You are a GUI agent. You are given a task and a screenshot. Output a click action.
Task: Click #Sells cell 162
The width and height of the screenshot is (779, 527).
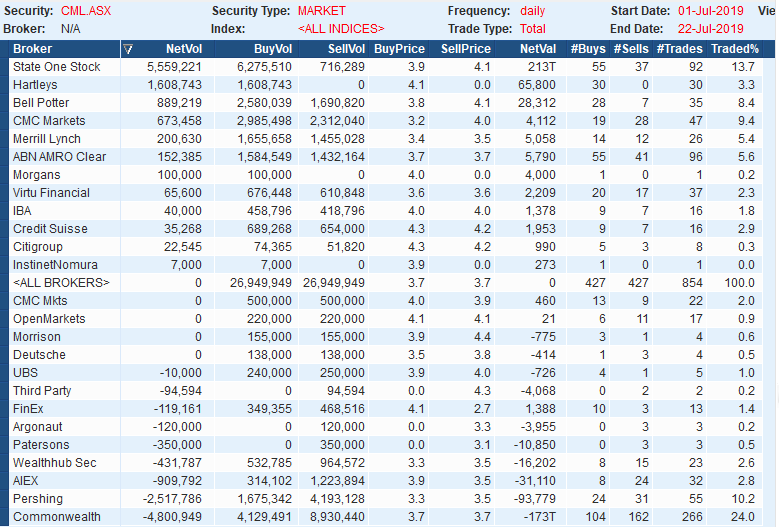click(x=638, y=517)
